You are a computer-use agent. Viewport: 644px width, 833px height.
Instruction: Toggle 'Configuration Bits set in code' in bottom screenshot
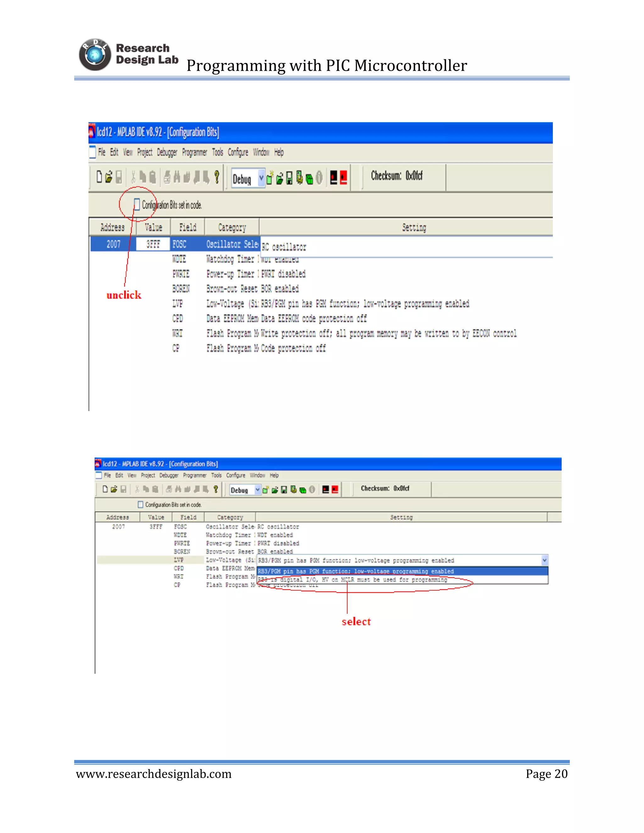click(140, 505)
